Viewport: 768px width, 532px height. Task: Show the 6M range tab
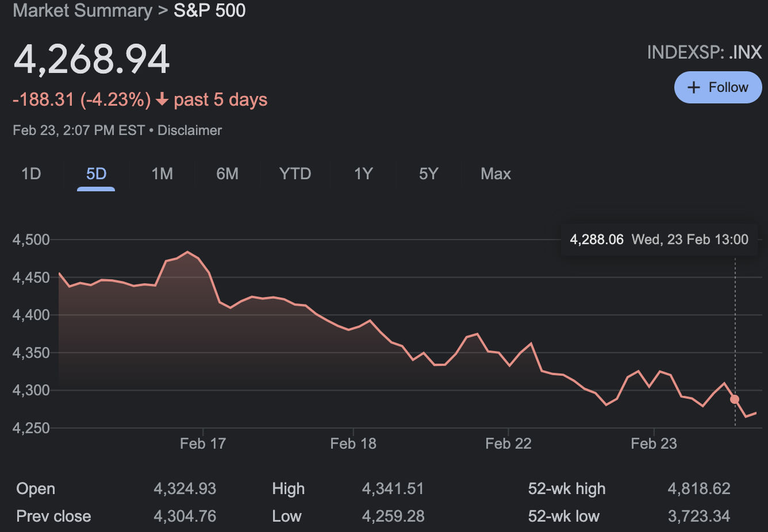tap(227, 174)
